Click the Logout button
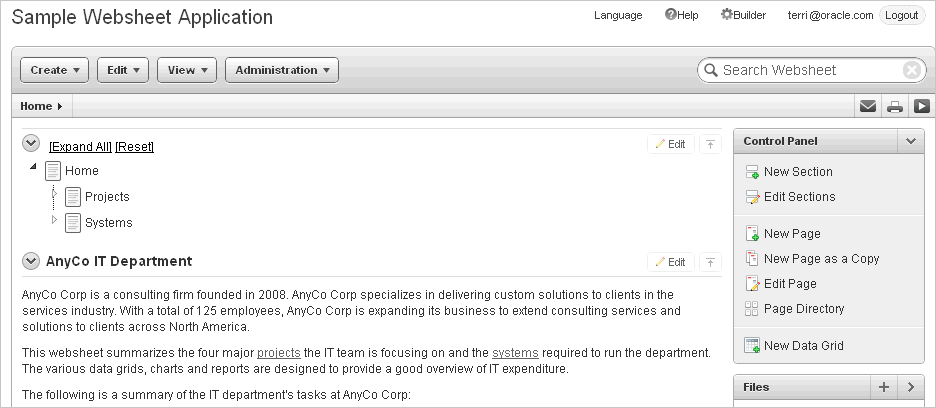936x408 pixels. (901, 16)
